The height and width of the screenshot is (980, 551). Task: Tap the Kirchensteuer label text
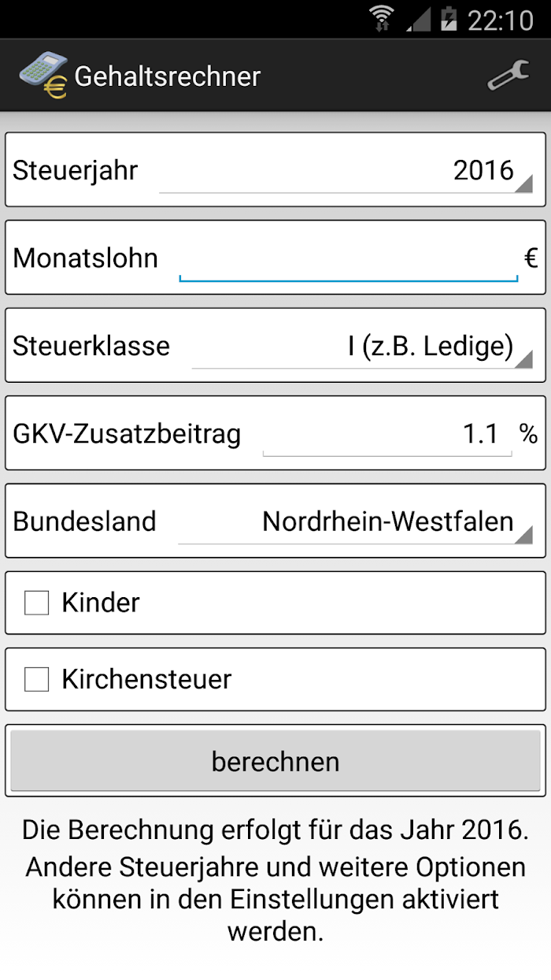[x=146, y=679]
